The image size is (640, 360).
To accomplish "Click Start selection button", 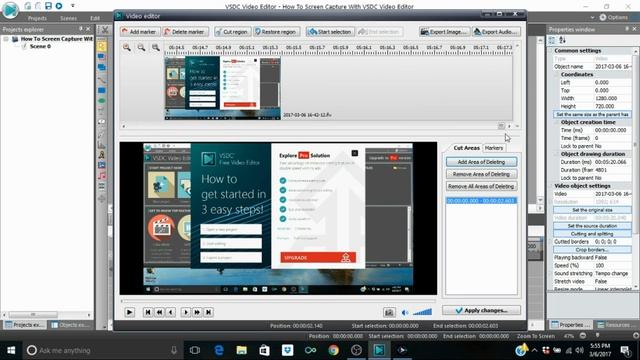I will pos(330,31).
